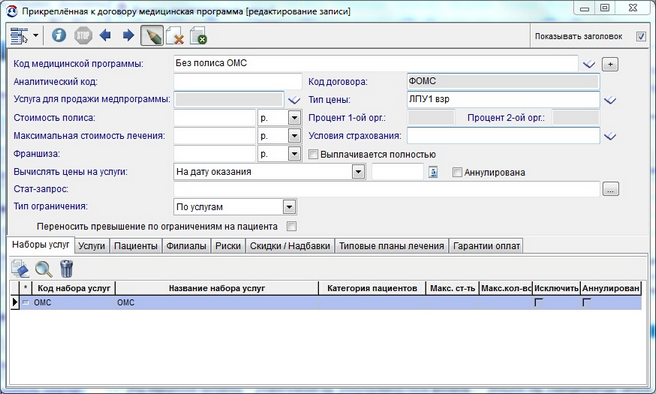This screenshot has height=394, width=656.
Task: Click the Условия страхования input field
Action: [x=503, y=136]
